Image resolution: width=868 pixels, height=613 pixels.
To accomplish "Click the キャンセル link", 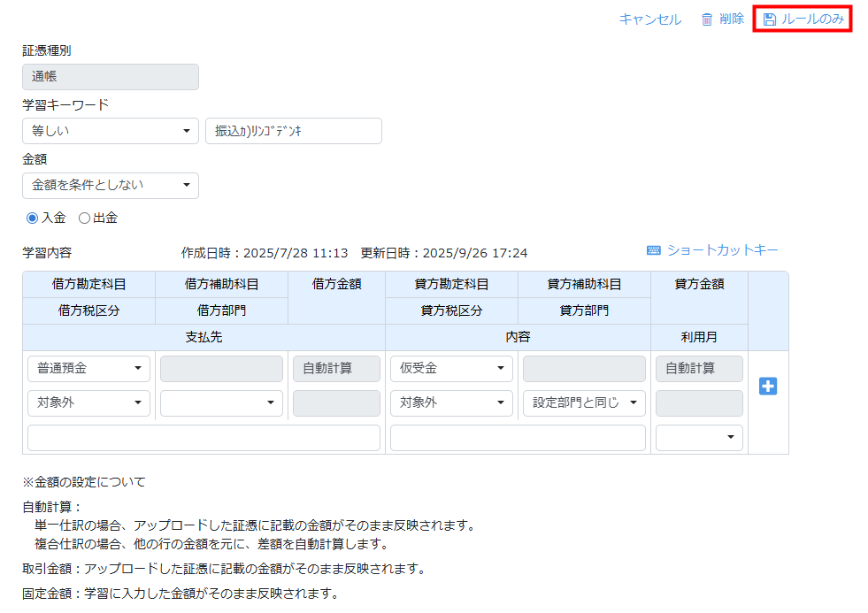I will [x=650, y=19].
